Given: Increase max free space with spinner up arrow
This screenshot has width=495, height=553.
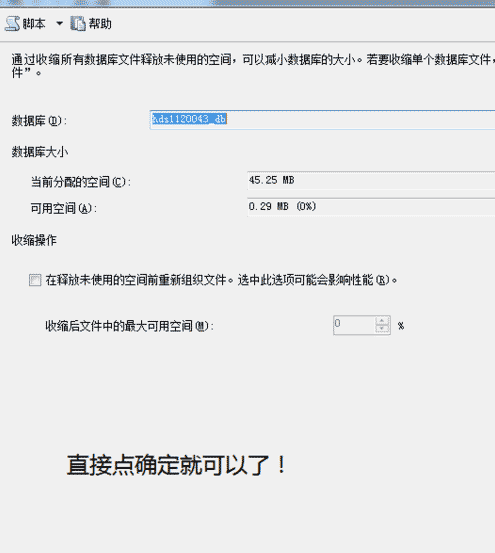Looking at the screenshot, I should pos(382,321).
